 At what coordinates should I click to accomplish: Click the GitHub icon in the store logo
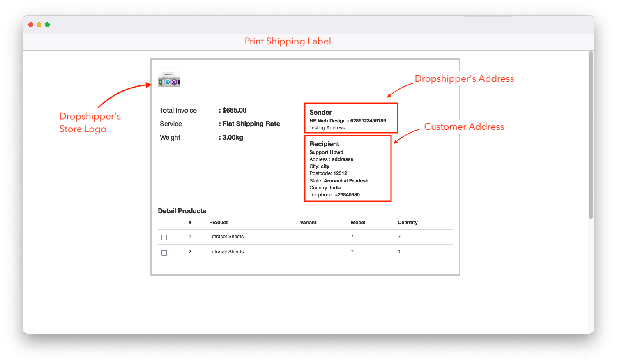click(x=174, y=82)
